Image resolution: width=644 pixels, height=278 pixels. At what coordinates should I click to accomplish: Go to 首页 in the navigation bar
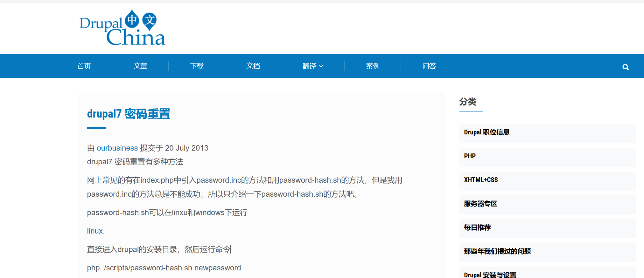[x=84, y=66]
